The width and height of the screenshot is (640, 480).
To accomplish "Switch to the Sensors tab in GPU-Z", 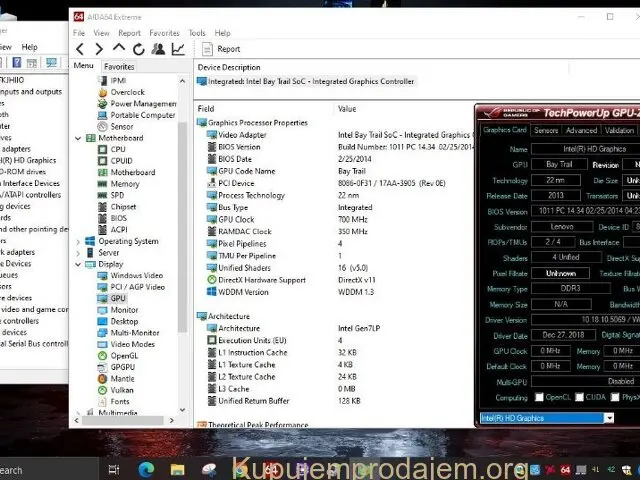I will click(x=546, y=130).
